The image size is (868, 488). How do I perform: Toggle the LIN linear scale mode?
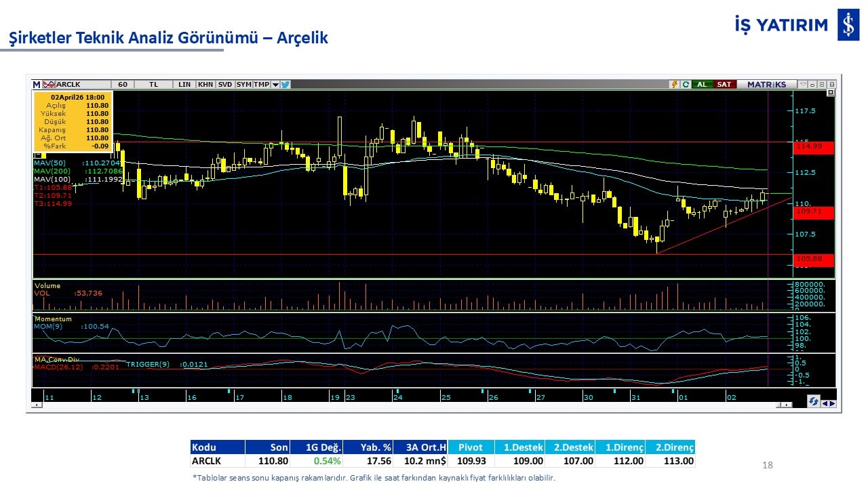(x=184, y=85)
